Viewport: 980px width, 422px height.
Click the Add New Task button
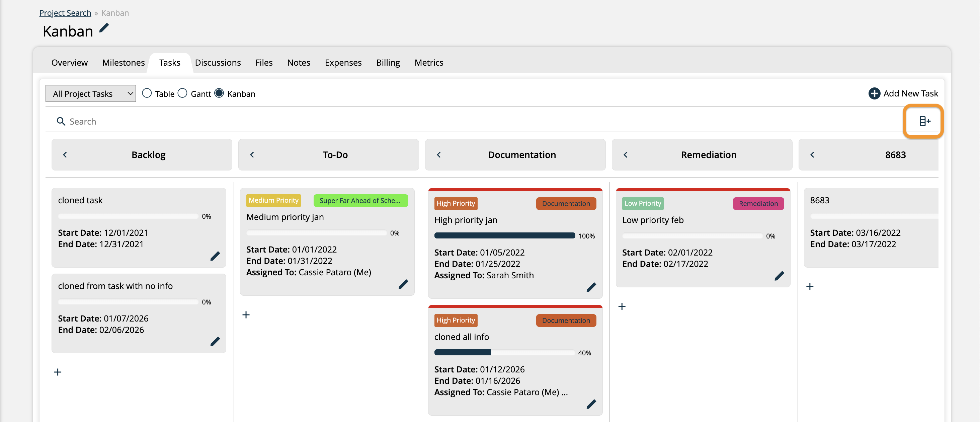[x=904, y=93]
